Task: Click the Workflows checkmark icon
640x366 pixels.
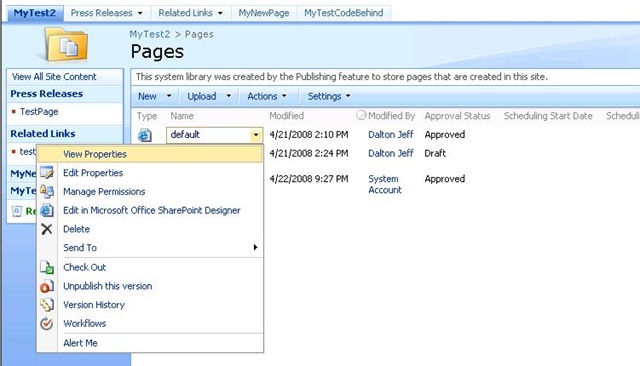Action: click(x=47, y=324)
